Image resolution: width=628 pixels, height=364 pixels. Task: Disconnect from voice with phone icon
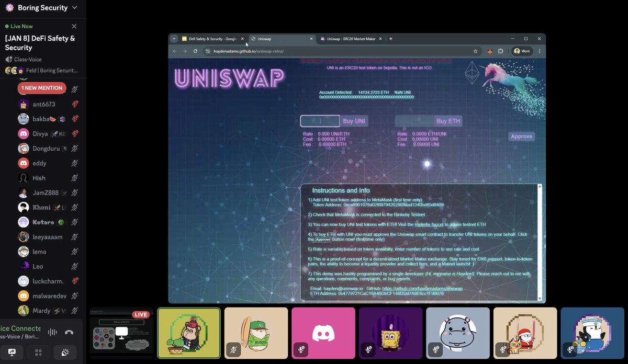coord(69,332)
